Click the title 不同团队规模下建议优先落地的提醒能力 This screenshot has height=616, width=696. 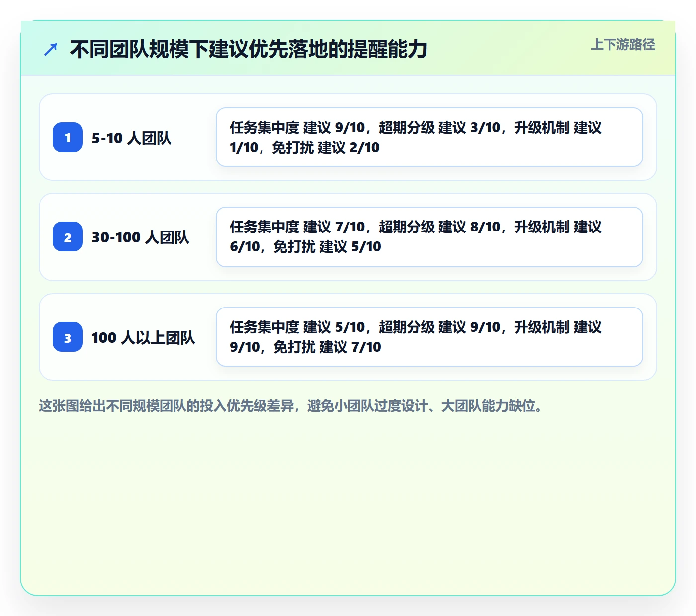click(249, 49)
